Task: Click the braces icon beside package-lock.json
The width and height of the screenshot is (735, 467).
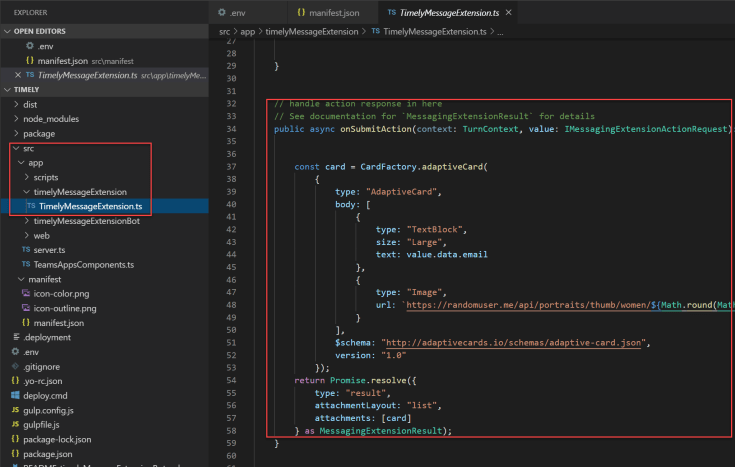Action: [16, 438]
